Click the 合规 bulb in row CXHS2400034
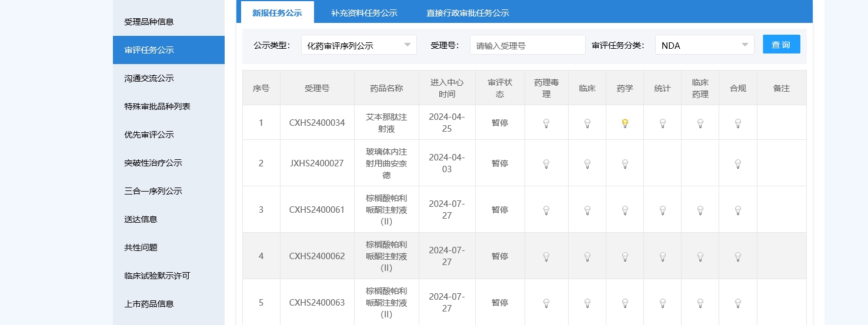 [738, 123]
